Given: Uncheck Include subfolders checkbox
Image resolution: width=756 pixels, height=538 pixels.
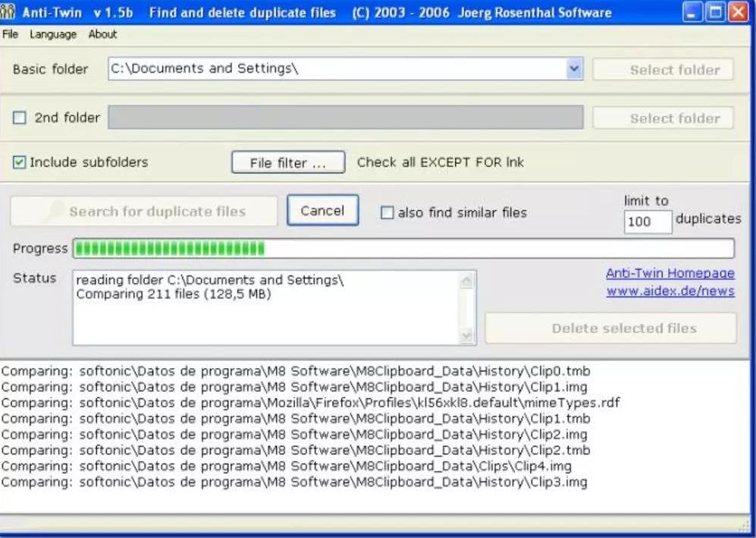Looking at the screenshot, I should pos(19,162).
